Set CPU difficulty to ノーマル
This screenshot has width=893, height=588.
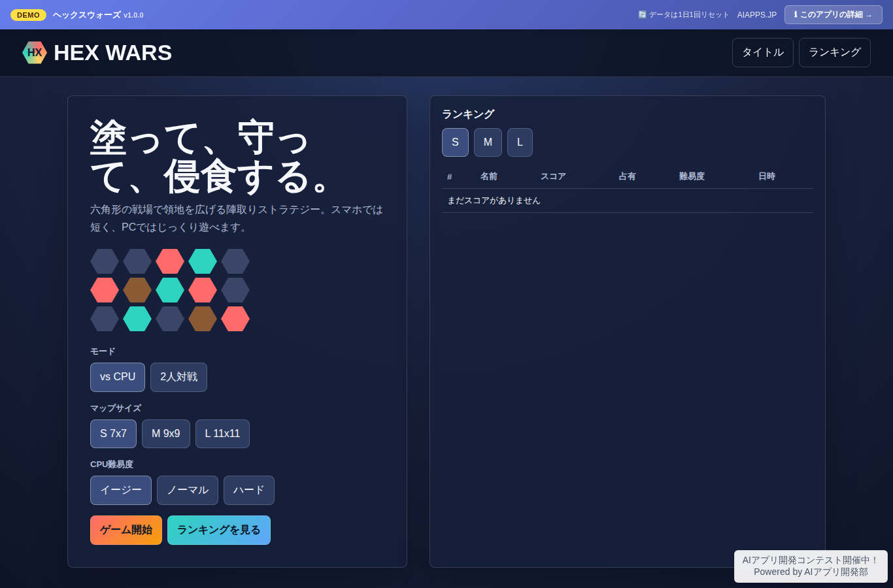188,490
